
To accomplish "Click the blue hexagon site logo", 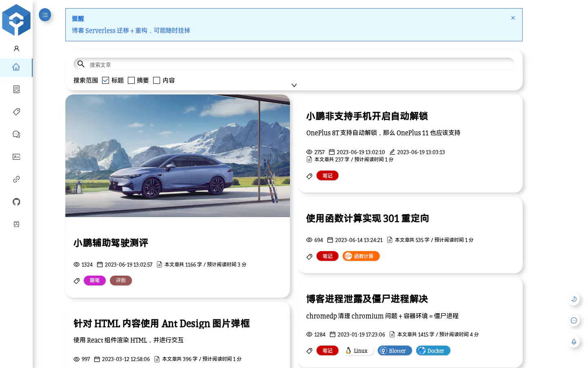I will (x=16, y=20).
